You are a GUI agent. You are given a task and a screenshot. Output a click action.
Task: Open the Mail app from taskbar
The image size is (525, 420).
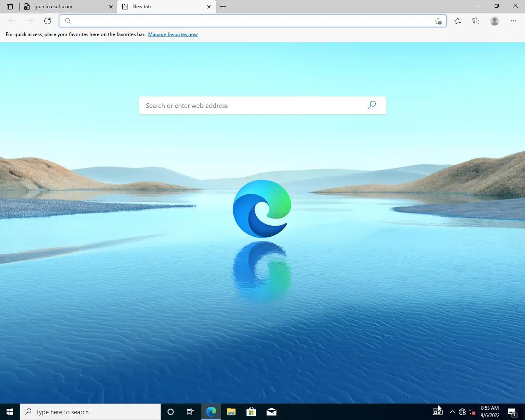coord(272,412)
